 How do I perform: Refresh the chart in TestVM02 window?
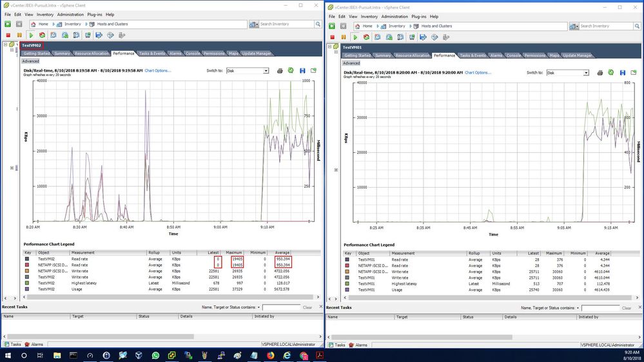[x=291, y=71]
